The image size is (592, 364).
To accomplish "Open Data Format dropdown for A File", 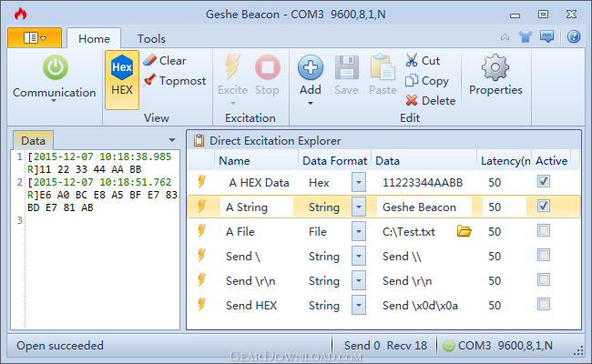I will pos(359,232).
